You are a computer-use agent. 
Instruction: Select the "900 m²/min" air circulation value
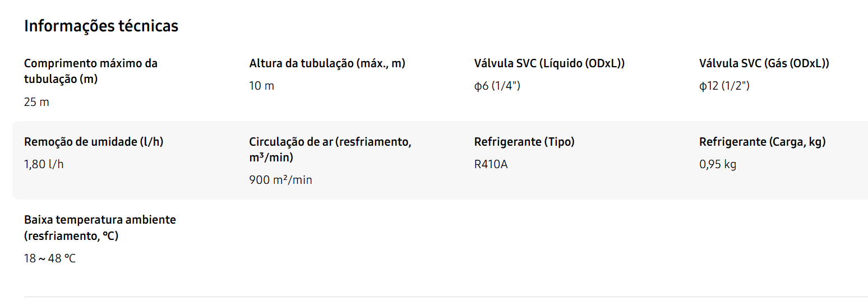pos(280,180)
